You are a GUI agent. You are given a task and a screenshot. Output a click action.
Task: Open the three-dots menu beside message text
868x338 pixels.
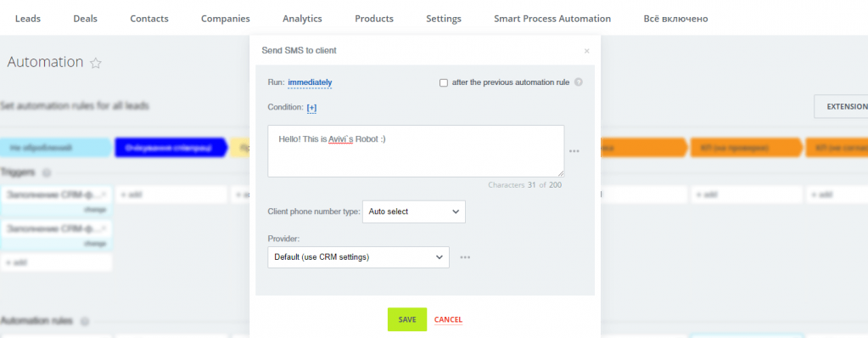(x=574, y=151)
